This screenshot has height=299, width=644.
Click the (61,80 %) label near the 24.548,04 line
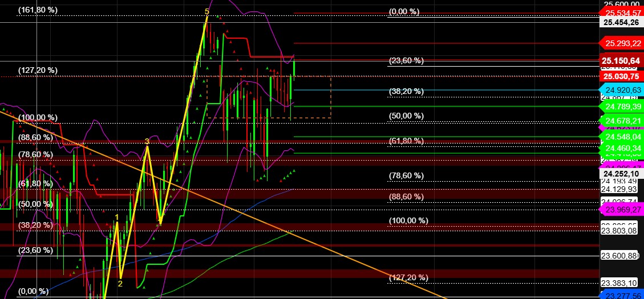click(406, 141)
